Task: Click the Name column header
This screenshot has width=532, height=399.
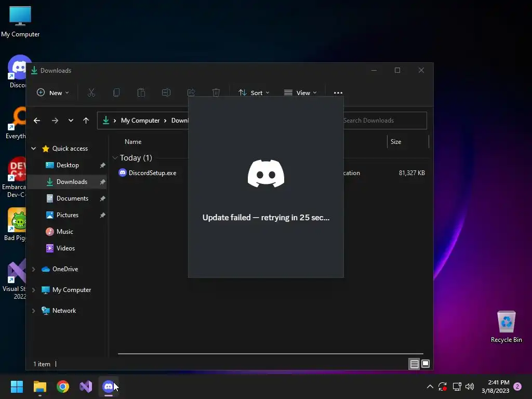Action: tap(133, 142)
